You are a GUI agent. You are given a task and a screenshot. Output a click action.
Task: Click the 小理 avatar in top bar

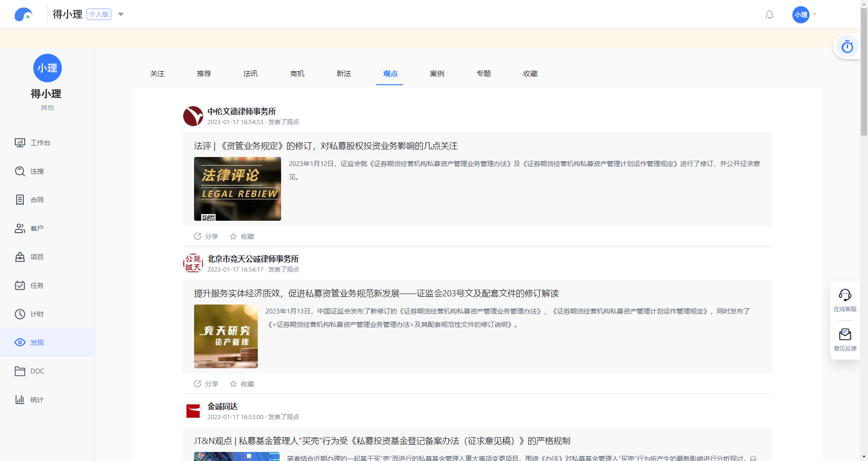(800, 15)
